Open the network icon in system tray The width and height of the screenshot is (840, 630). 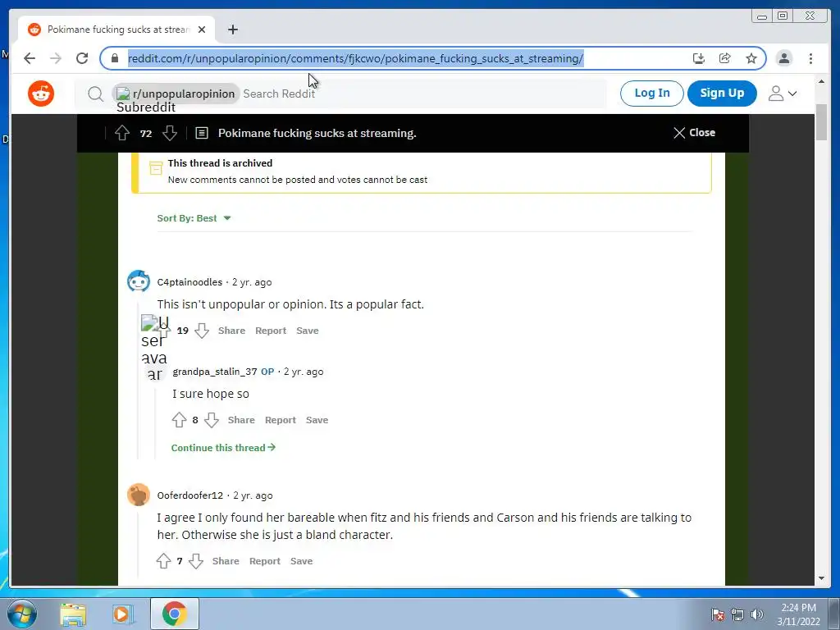(x=737, y=614)
